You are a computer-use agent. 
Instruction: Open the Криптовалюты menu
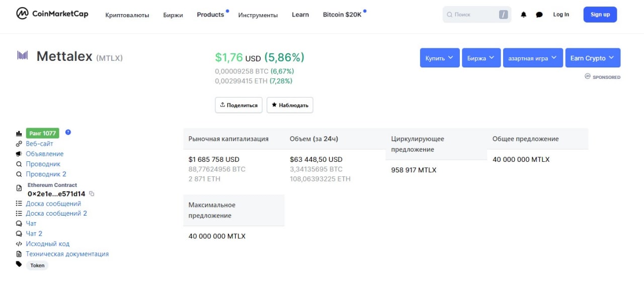coord(127,15)
